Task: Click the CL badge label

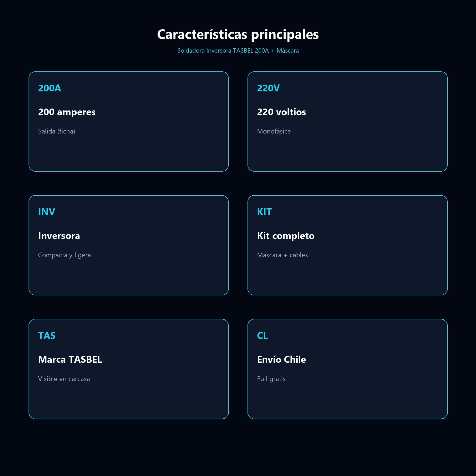Action: [262, 336]
